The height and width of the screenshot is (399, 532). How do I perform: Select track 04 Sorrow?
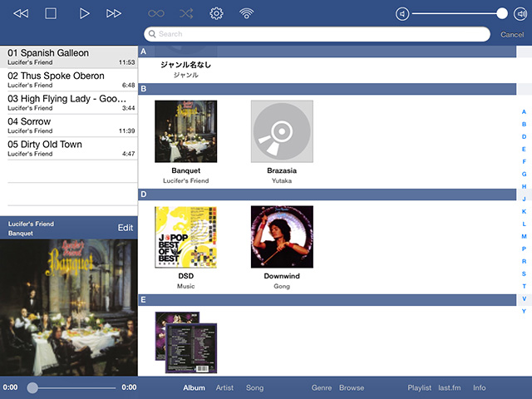69,126
